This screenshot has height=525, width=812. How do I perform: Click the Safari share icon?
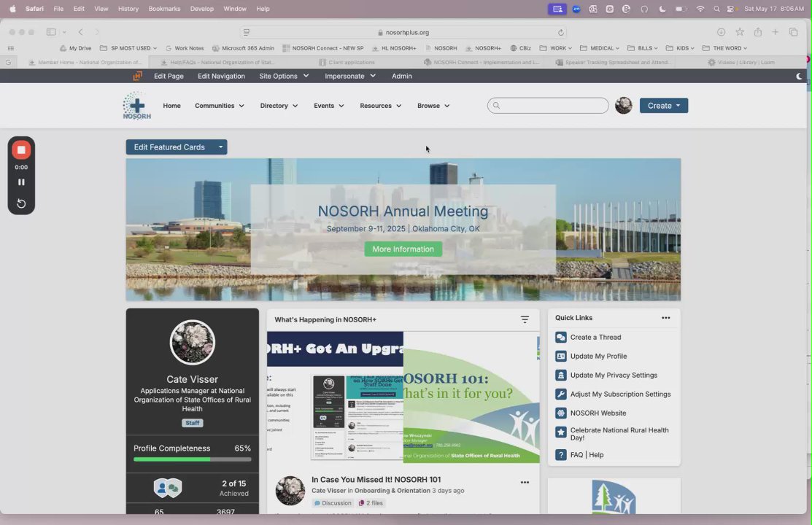click(x=757, y=32)
